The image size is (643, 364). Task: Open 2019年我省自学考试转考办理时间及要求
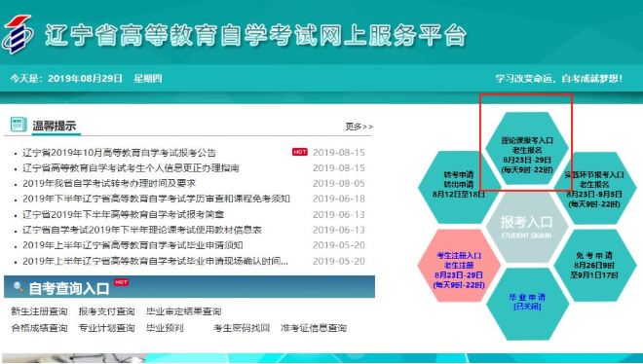(109, 183)
